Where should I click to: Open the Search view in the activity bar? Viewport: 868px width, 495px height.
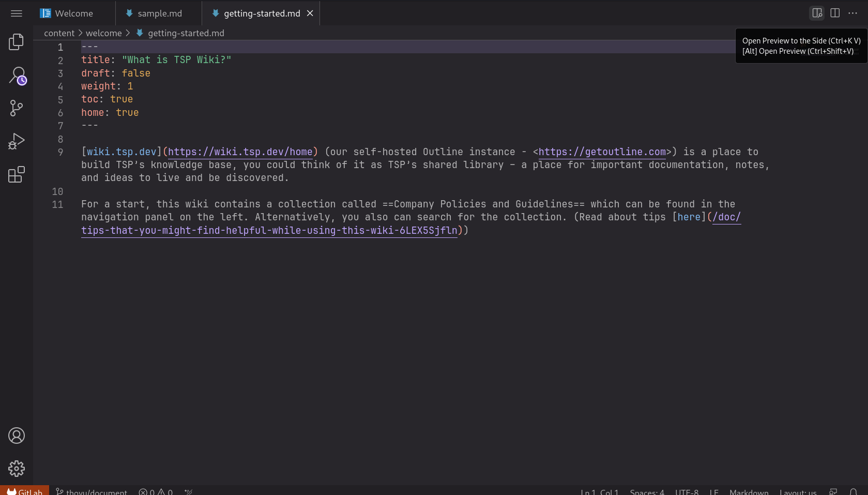tap(17, 76)
